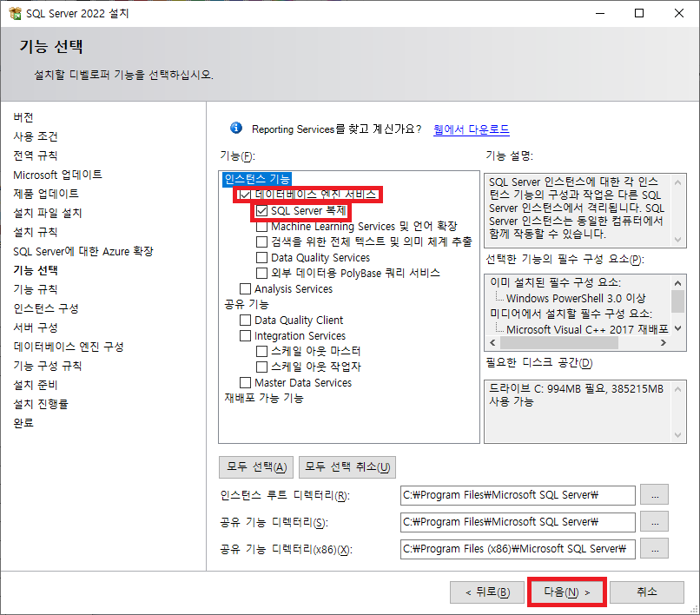Screen dimensions: 700x615
Task: Tick the Analysis Services checkbox
Action: [x=245, y=289]
